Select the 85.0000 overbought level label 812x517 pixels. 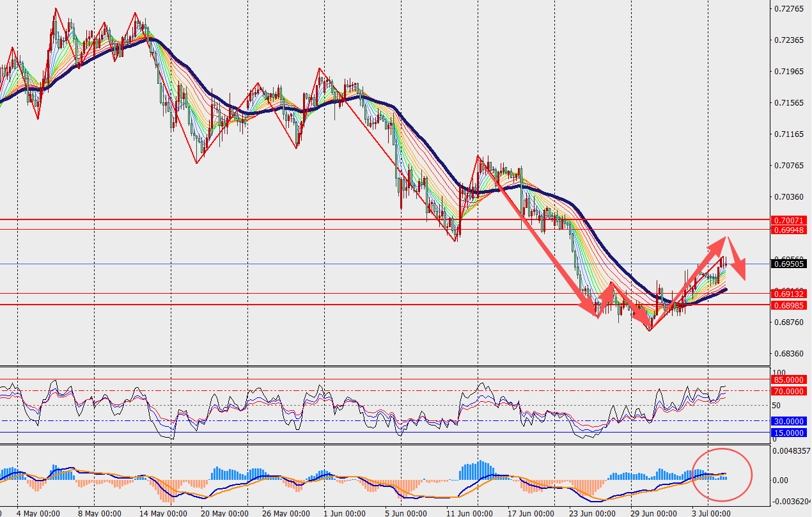click(x=789, y=379)
